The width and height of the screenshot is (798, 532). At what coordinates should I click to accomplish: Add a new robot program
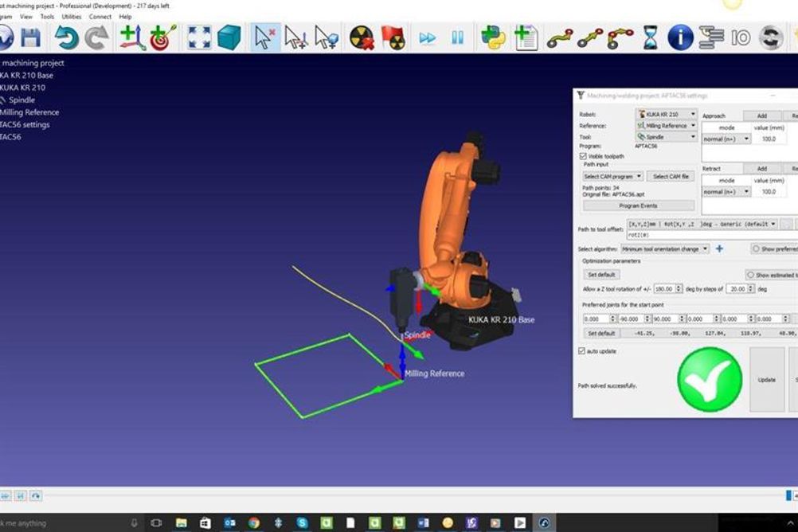click(526, 37)
